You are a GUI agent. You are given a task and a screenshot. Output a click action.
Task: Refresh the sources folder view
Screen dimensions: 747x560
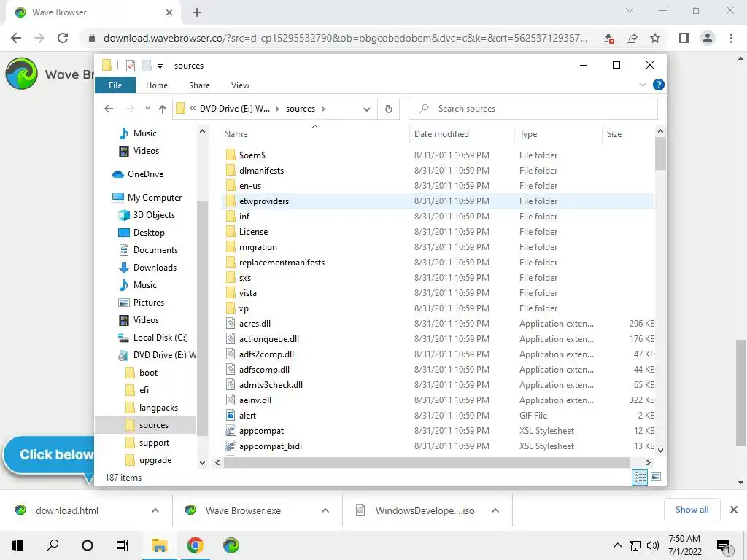[389, 109]
